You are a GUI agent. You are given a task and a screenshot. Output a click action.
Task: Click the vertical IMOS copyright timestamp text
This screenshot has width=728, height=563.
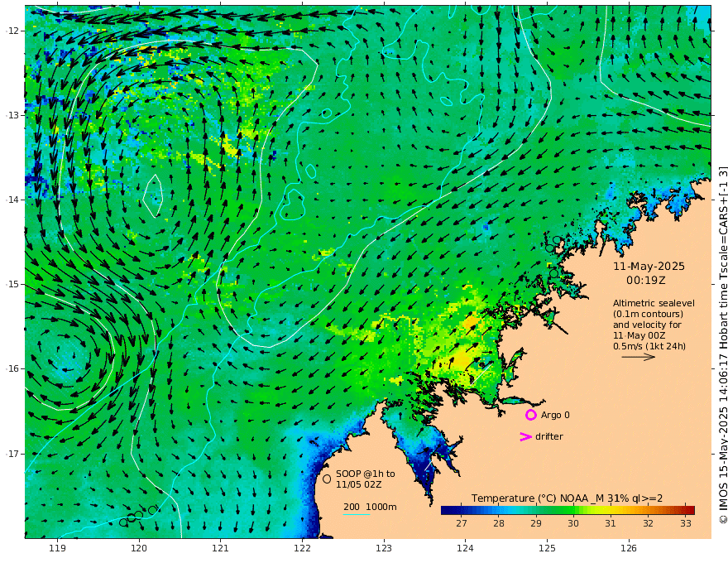722,344
